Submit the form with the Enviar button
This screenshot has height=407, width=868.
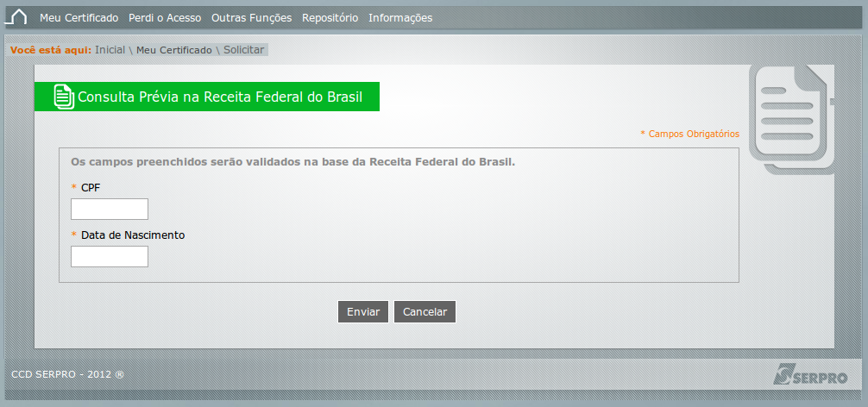point(363,312)
